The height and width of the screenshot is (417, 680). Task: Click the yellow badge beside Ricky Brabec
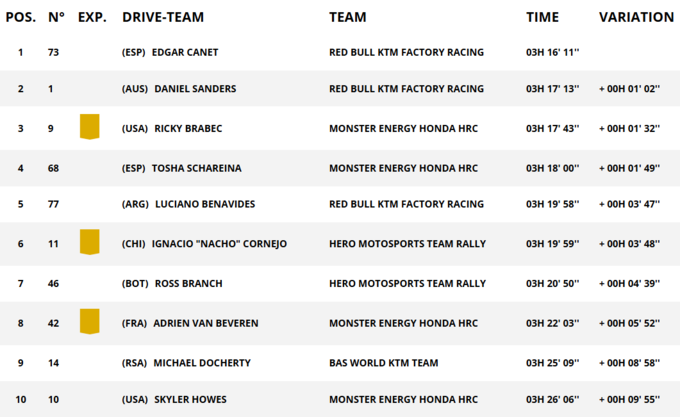coord(90,127)
